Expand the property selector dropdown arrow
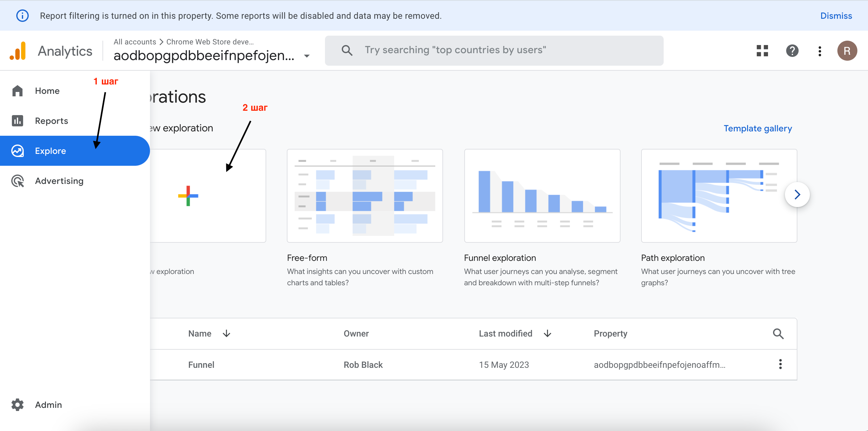Screen dimensions: 868x431 307,56
